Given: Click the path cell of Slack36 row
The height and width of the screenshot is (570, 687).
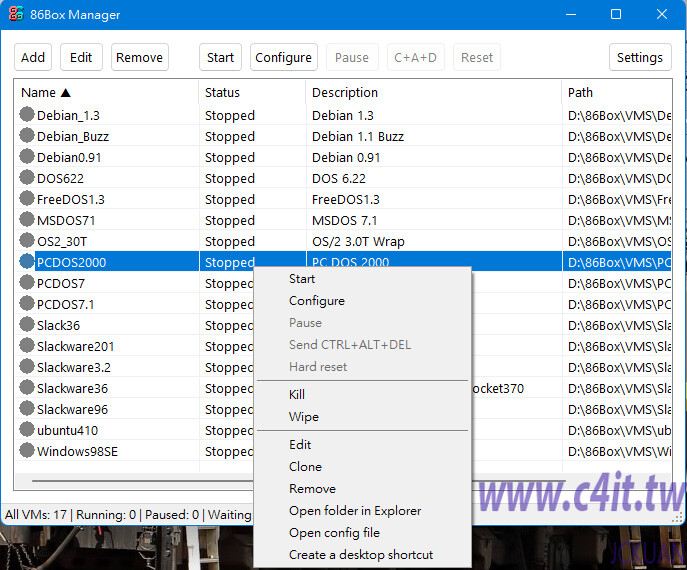Looking at the screenshot, I should coord(619,326).
